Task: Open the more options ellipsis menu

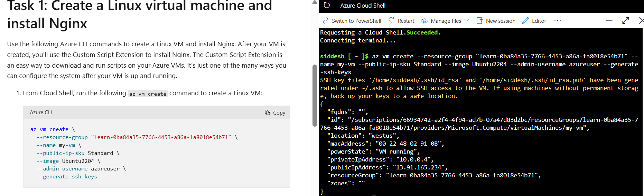Action: tap(558, 21)
